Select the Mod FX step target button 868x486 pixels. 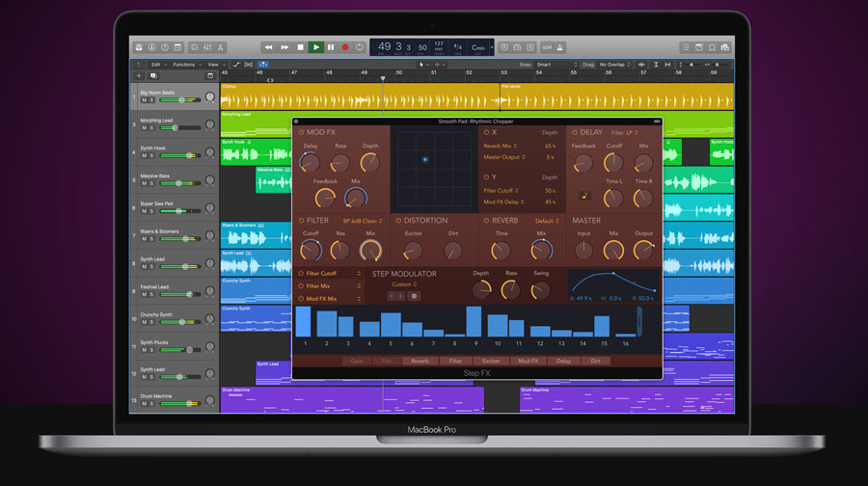[x=529, y=361]
